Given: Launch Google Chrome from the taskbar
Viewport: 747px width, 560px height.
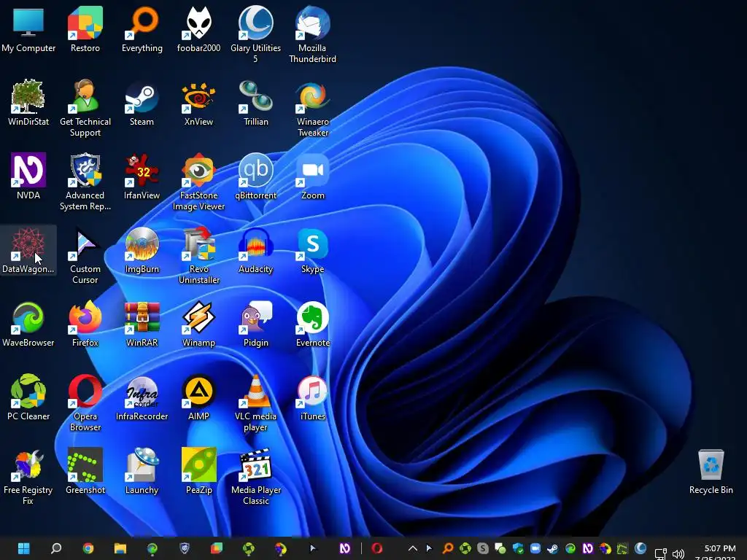Looking at the screenshot, I should click(88, 548).
